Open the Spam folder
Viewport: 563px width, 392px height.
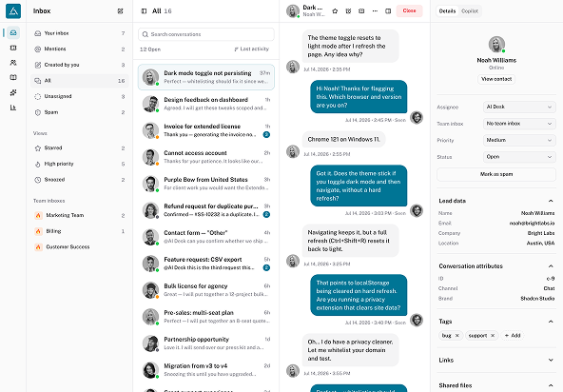(x=79, y=112)
